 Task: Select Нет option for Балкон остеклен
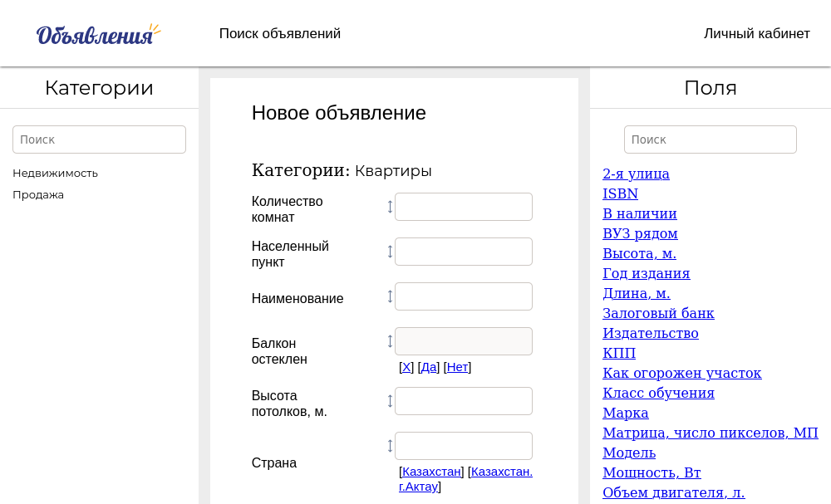[x=457, y=367]
